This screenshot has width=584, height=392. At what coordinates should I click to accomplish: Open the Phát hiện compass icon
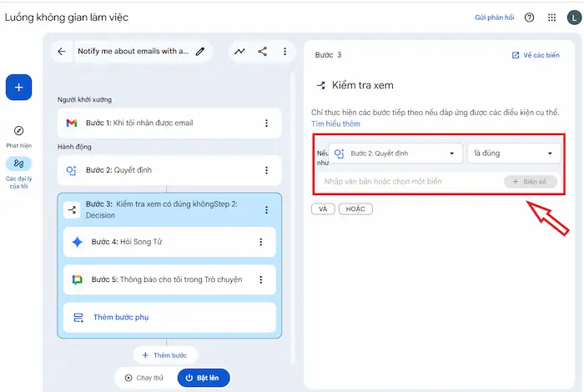point(18,131)
